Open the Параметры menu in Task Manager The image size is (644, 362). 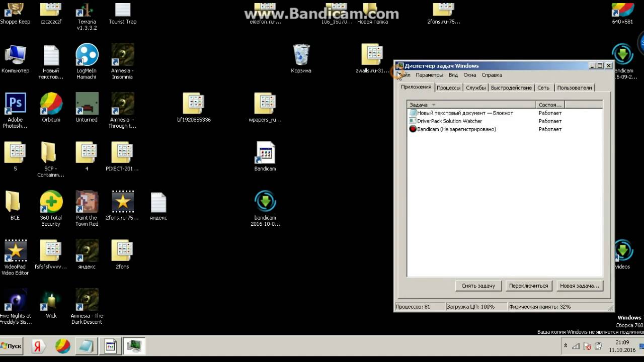pyautogui.click(x=429, y=75)
